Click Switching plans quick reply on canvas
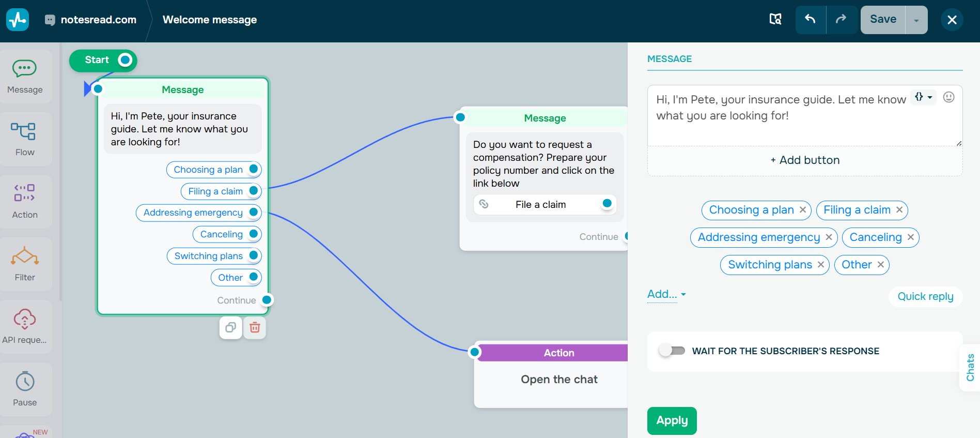The height and width of the screenshot is (438, 980). pyautogui.click(x=214, y=256)
